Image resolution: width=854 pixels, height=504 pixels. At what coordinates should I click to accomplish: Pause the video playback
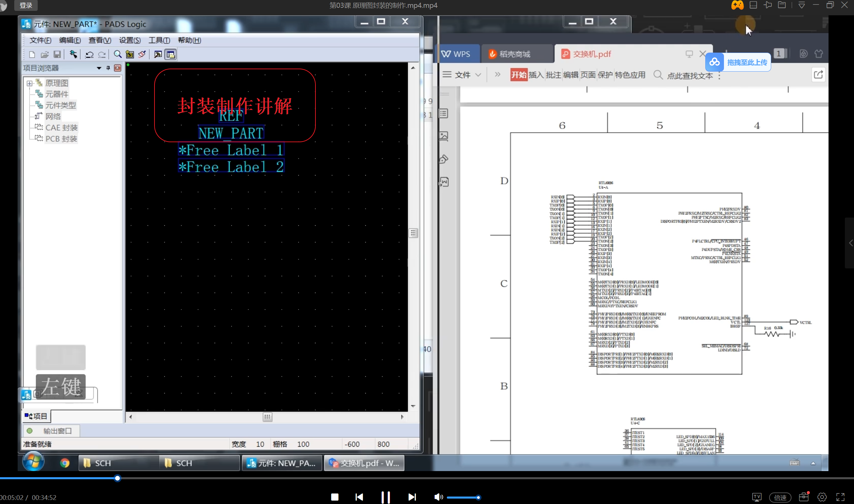click(385, 497)
